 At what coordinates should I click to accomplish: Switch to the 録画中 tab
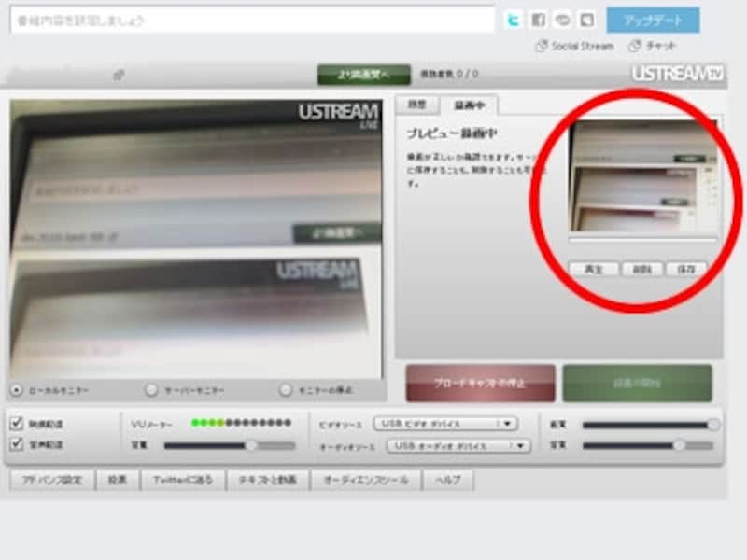pyautogui.click(x=470, y=105)
